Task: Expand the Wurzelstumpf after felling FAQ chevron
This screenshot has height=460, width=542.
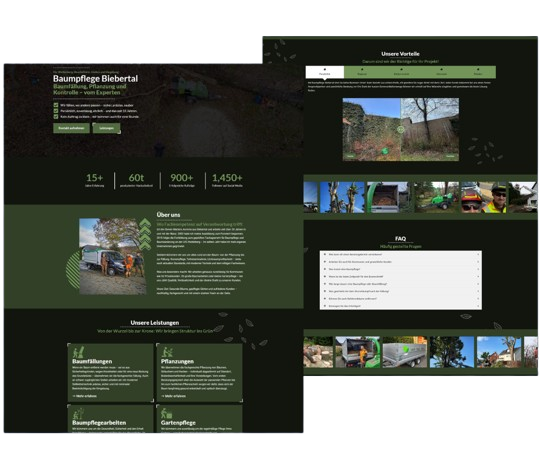Action: click(x=478, y=291)
